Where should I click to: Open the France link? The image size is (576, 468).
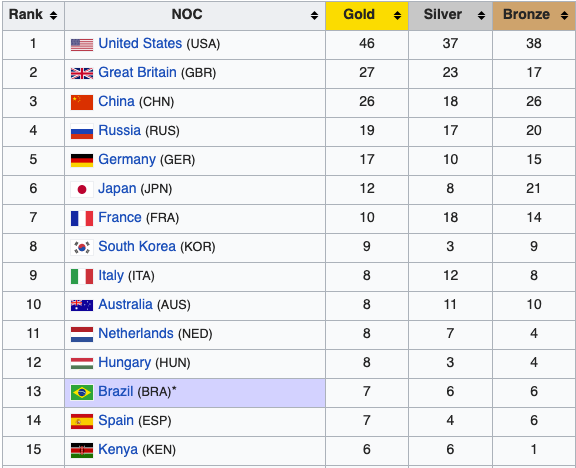click(x=120, y=217)
